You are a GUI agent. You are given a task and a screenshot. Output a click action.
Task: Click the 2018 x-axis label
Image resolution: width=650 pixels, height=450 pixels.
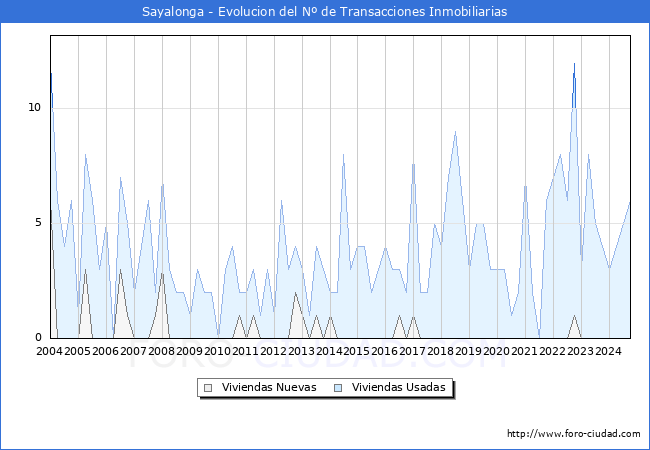[x=440, y=351]
